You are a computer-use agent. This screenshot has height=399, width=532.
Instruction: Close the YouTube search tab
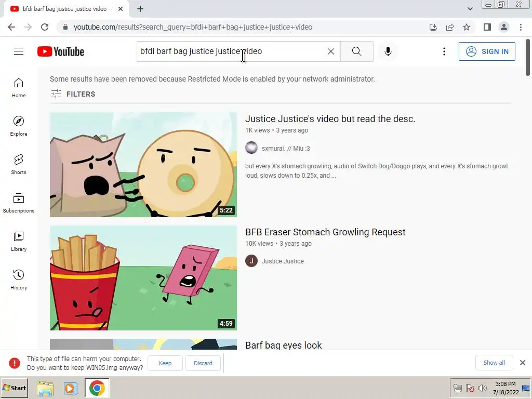pyautogui.click(x=121, y=9)
